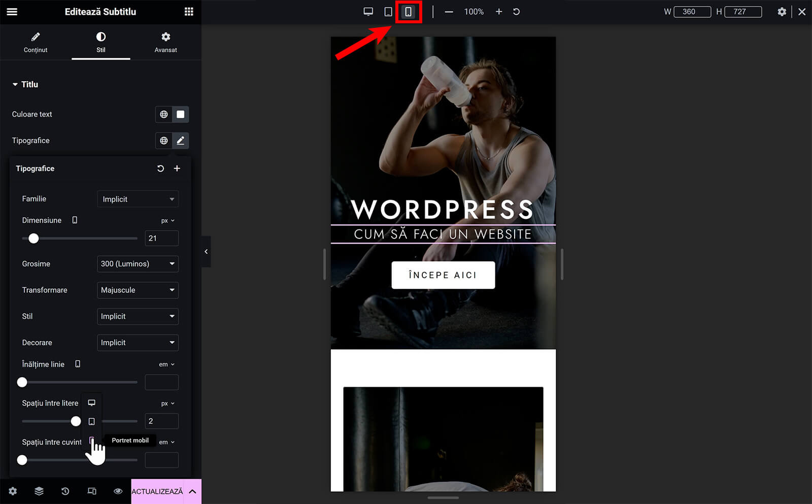Toggle Responsive mode icon in bottom bar
The height and width of the screenshot is (504, 812).
pyautogui.click(x=92, y=491)
